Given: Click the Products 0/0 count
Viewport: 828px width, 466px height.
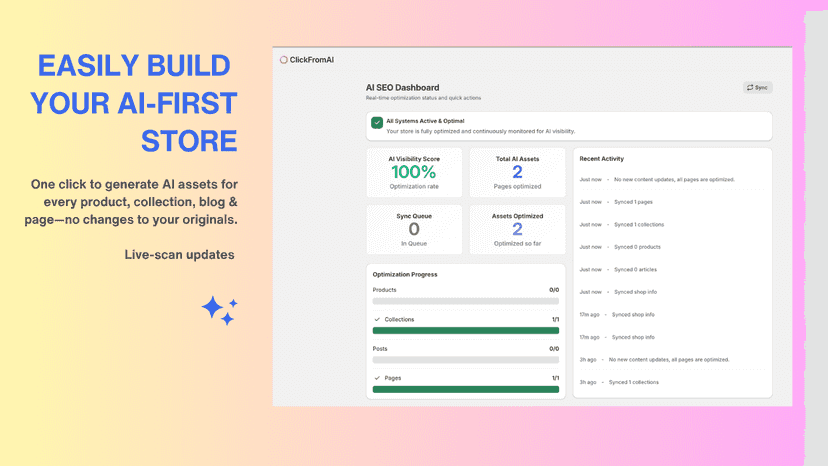Looking at the screenshot, I should (x=554, y=290).
